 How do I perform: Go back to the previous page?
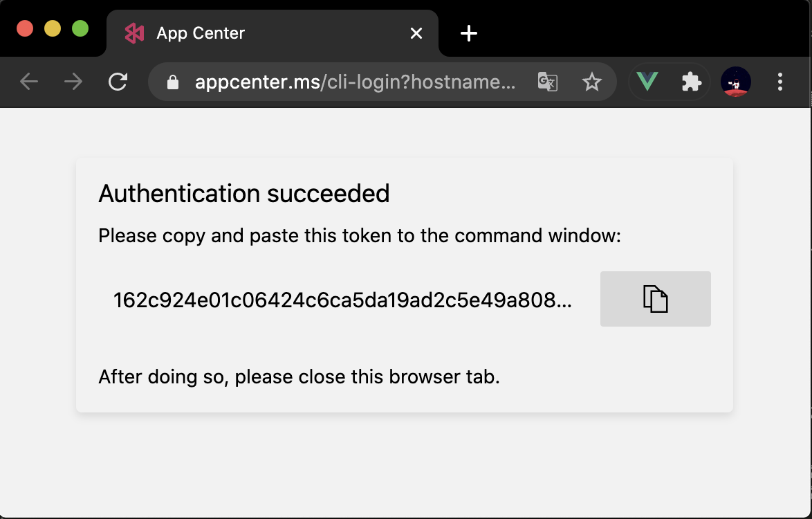tap(29, 82)
